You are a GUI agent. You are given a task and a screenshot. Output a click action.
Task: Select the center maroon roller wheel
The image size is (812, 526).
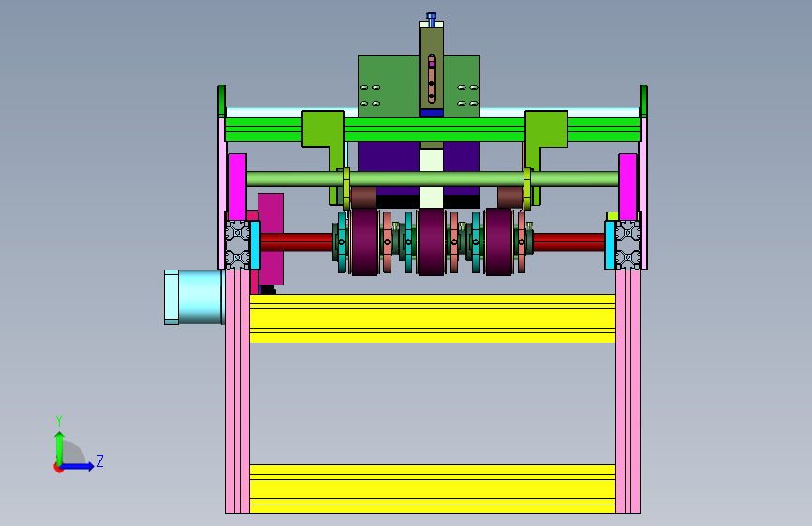432,241
